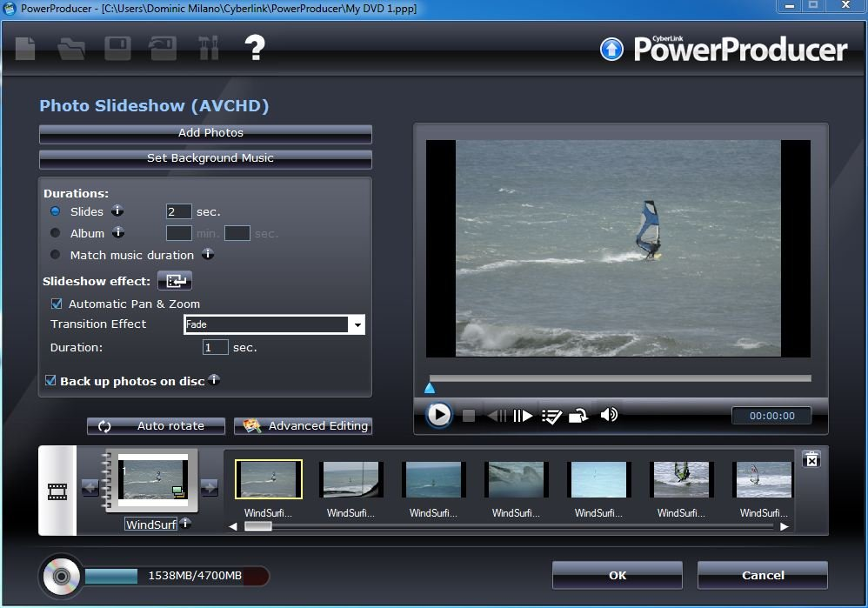Open Help with the question mark icon
The height and width of the screenshot is (608, 868).
[254, 48]
